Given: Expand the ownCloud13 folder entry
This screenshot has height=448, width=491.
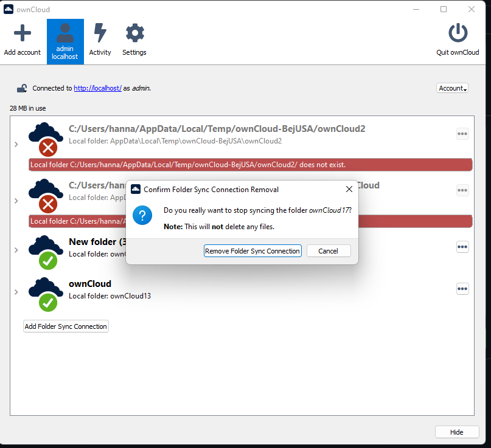Looking at the screenshot, I should coord(16,292).
